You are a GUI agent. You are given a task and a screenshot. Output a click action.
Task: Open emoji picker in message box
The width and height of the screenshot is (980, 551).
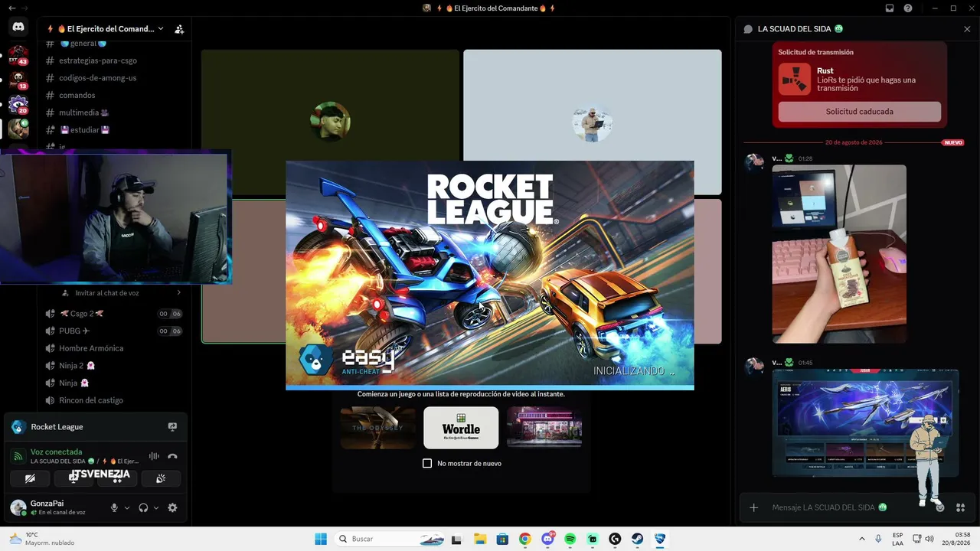940,507
